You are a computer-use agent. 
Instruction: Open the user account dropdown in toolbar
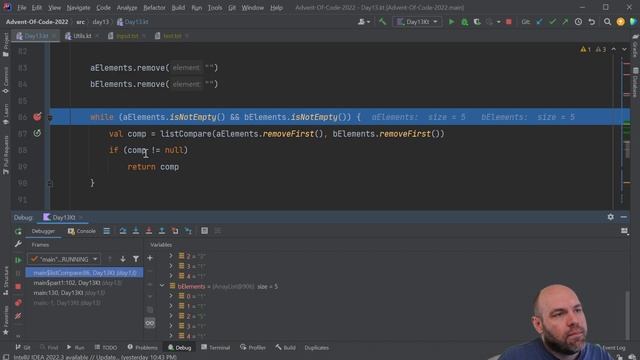363,22
